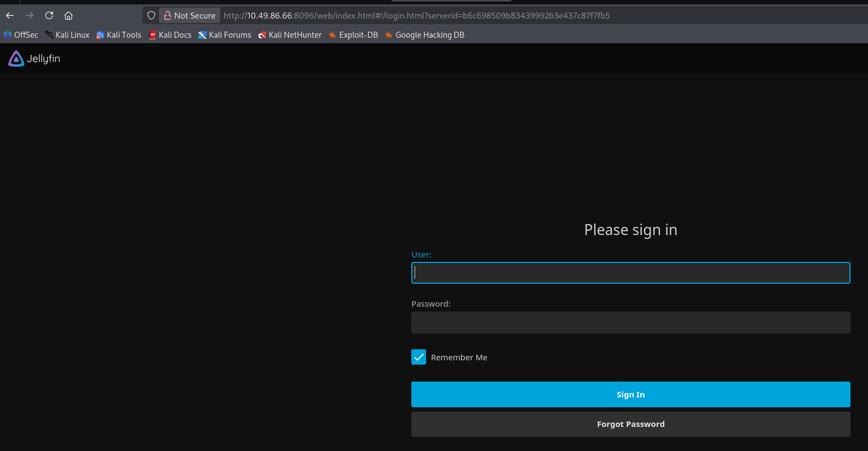Click the shield tracking protection icon
Screen dimensions: 868x451
pos(151,15)
